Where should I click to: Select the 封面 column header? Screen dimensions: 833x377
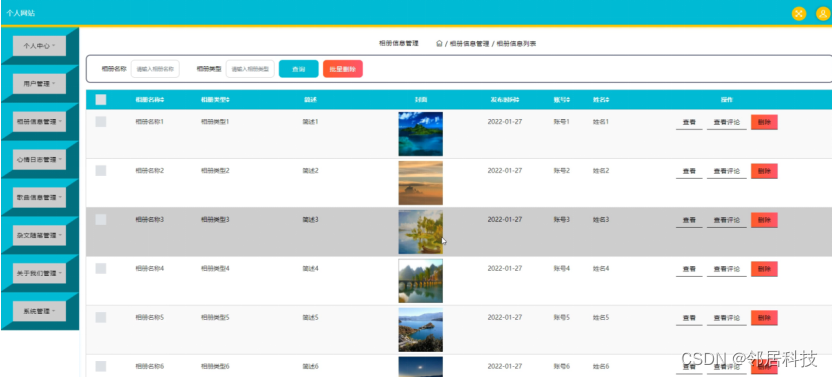(421, 100)
